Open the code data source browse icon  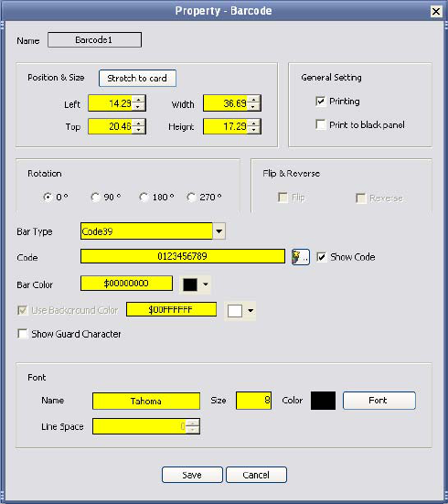tap(301, 257)
